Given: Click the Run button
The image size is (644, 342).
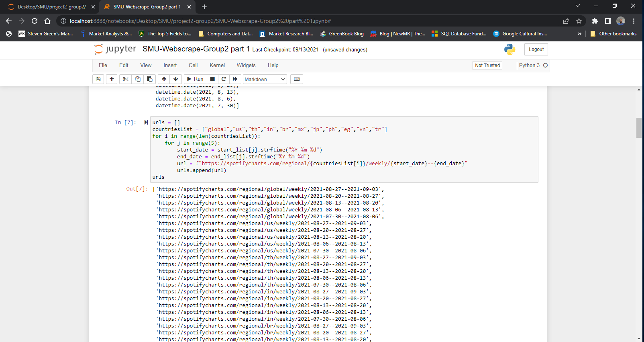Looking at the screenshot, I should tap(195, 79).
